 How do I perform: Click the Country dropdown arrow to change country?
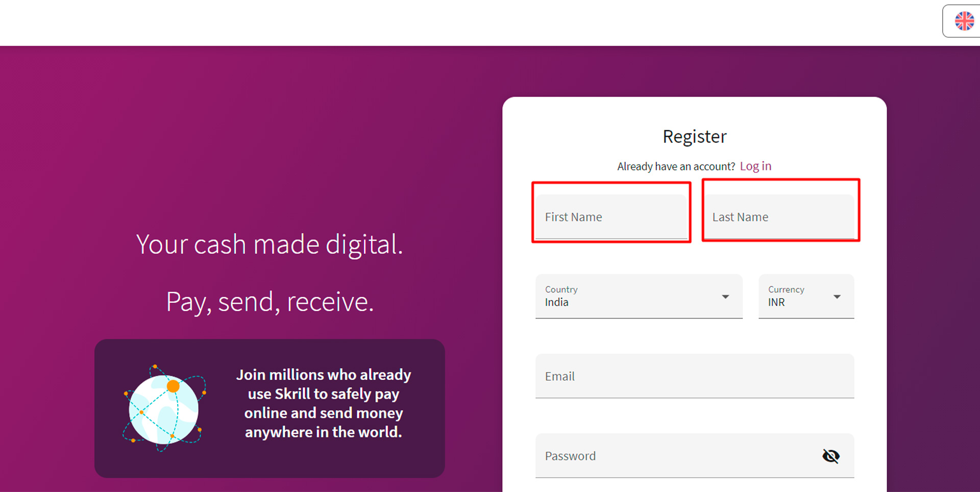click(725, 296)
